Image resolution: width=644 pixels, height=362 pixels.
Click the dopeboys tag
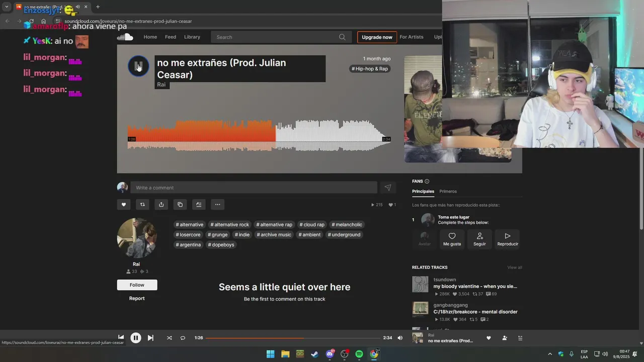click(221, 245)
